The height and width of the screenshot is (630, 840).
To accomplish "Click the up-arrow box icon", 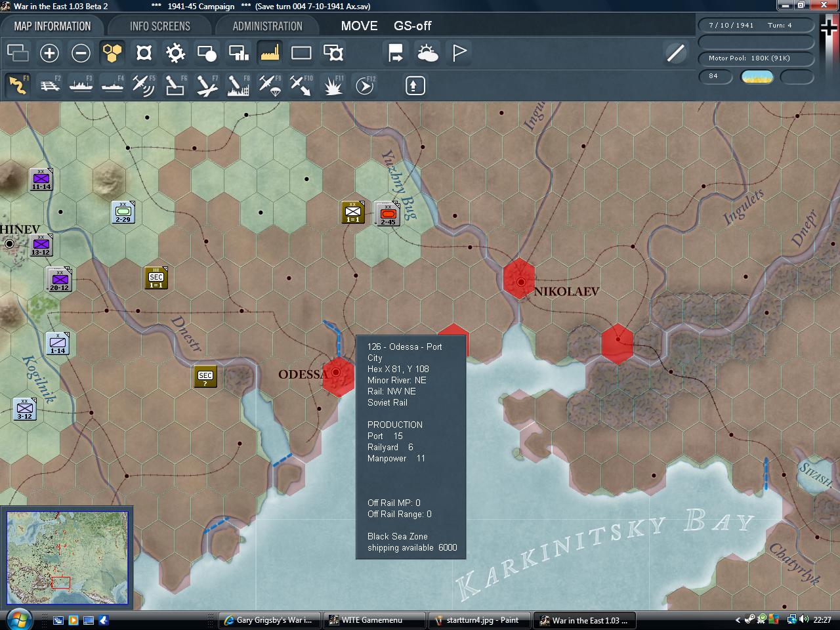I will 415,85.
